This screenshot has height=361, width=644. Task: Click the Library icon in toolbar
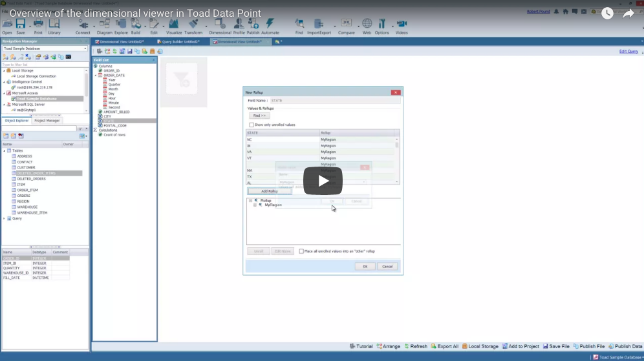(54, 26)
